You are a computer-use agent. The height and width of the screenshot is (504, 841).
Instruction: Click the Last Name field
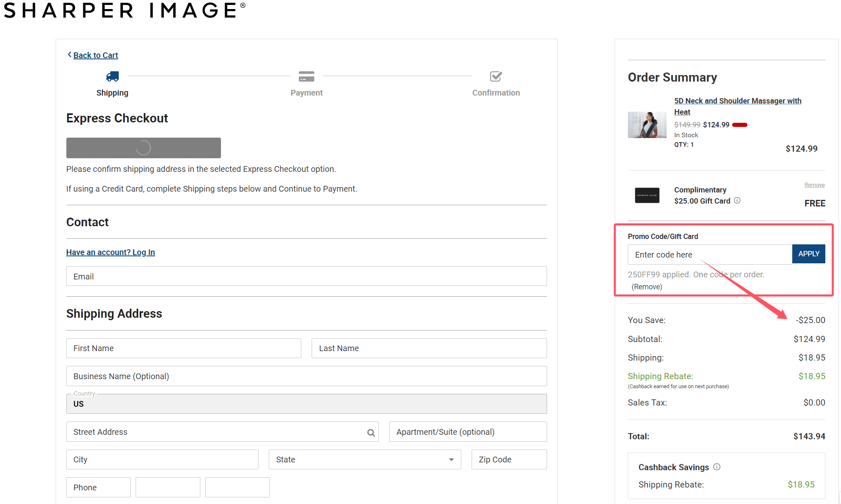pyautogui.click(x=429, y=348)
